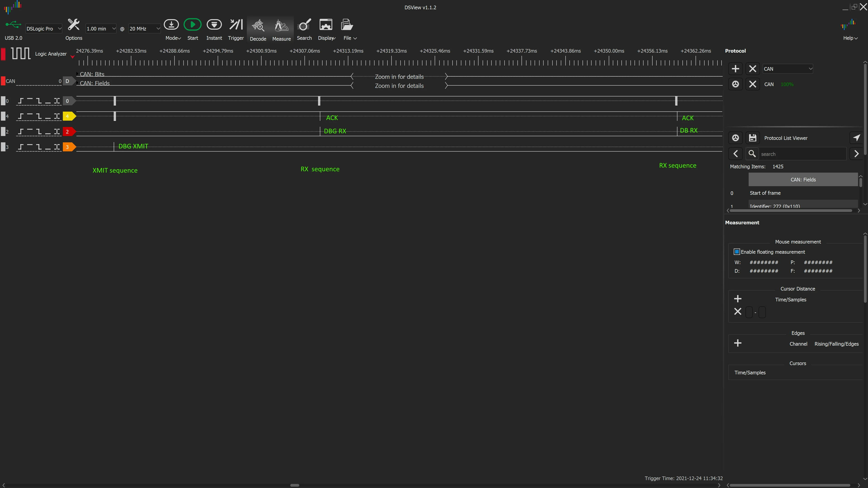This screenshot has height=488, width=868.
Task: Delete the CAN 100% decoder entry
Action: [752, 84]
